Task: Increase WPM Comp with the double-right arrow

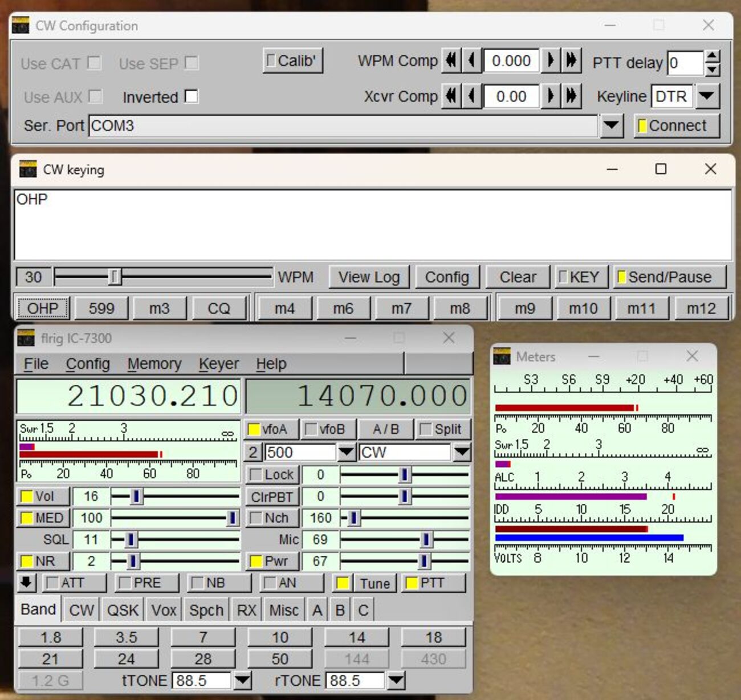Action: coord(571,60)
